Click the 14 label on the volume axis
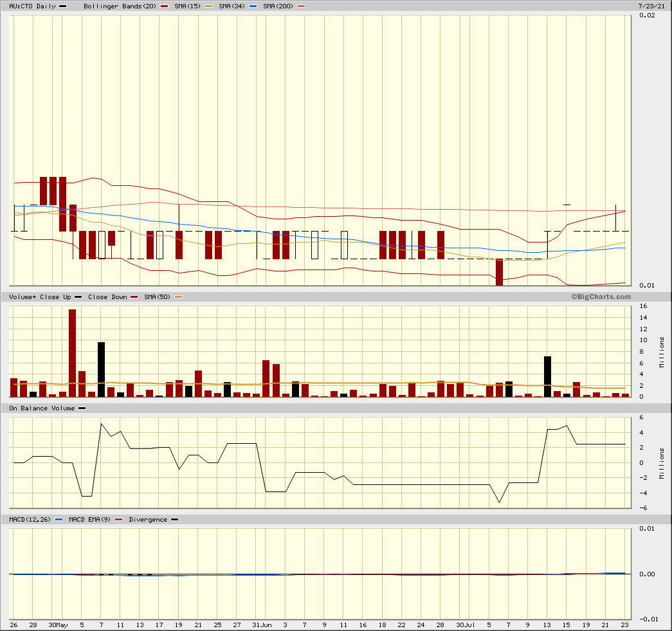Screen dimensions: 672x631 tap(643, 318)
